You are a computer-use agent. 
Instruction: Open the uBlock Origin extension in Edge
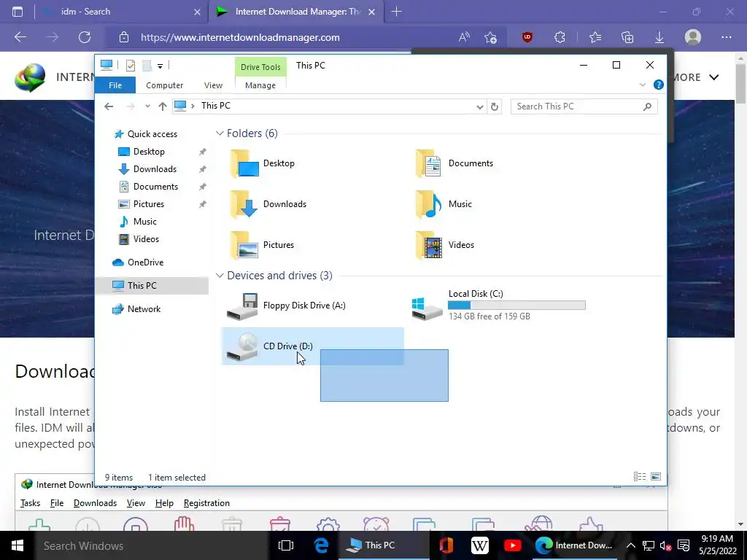point(527,37)
